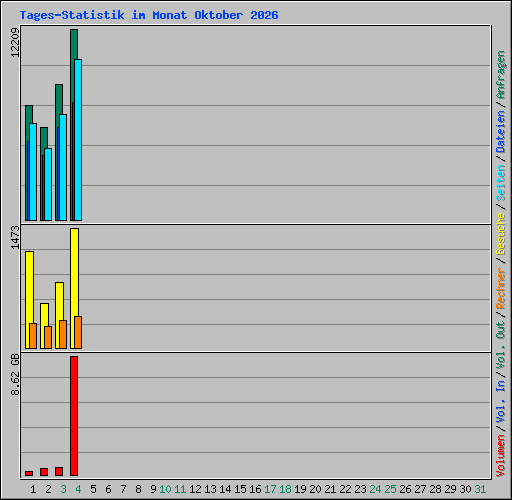Click day label '29' on x-axis
512x500 pixels.
450,489
